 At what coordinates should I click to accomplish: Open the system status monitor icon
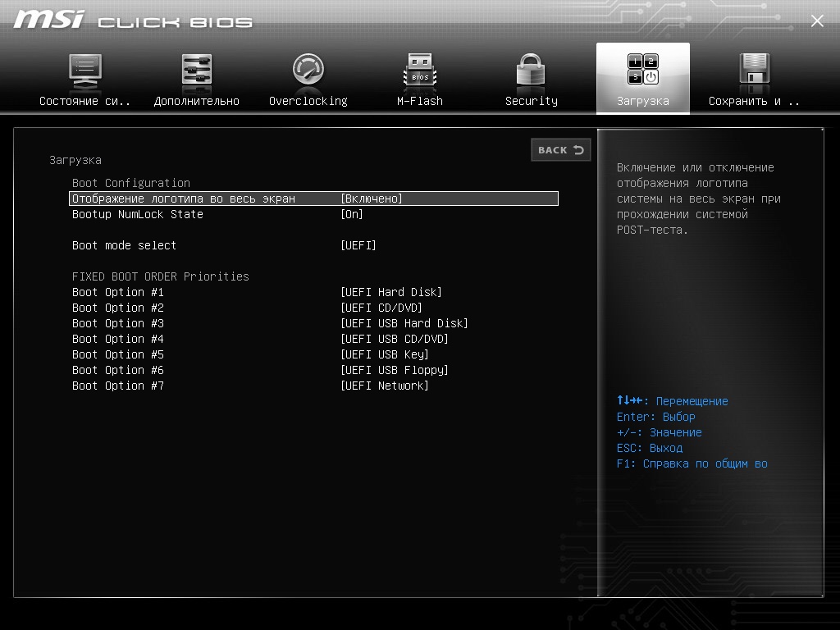click(85, 71)
